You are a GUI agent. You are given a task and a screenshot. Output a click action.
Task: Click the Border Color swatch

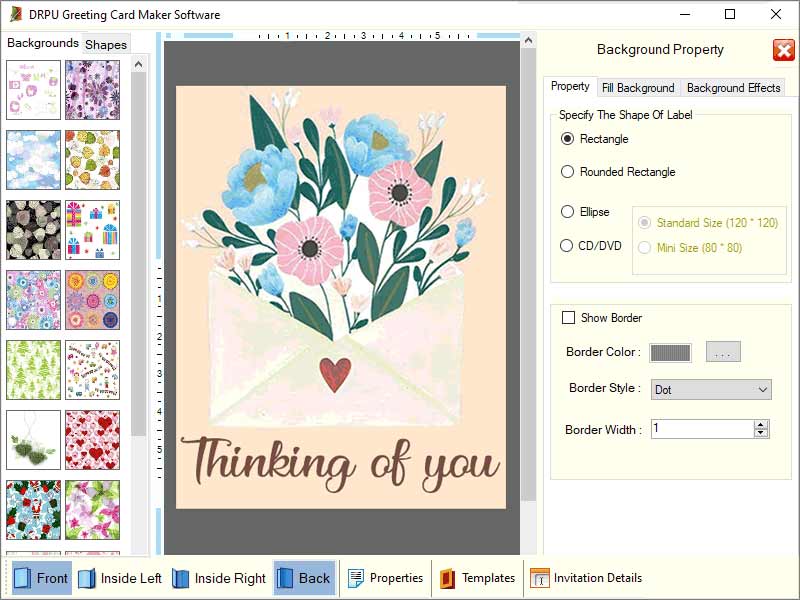click(x=669, y=352)
